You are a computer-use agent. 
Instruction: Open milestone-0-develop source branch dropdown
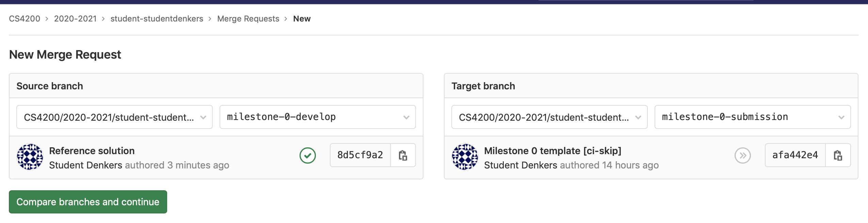318,117
